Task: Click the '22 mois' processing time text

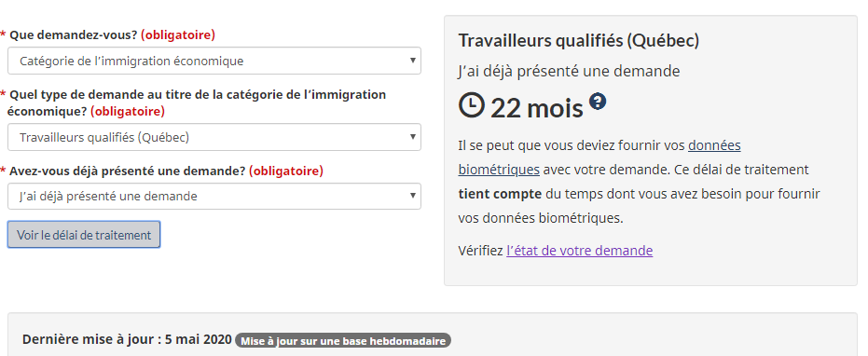Action: pos(536,108)
